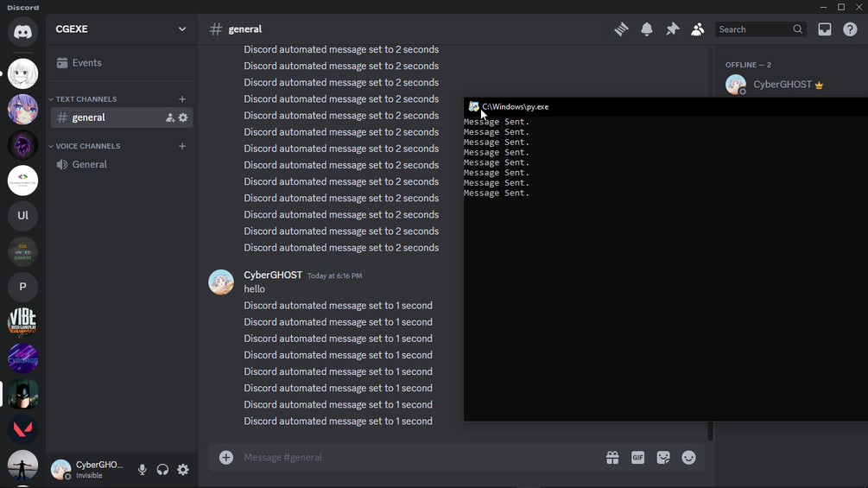Open the Cyborgs server
This screenshot has height=488, width=868.
click(22, 358)
